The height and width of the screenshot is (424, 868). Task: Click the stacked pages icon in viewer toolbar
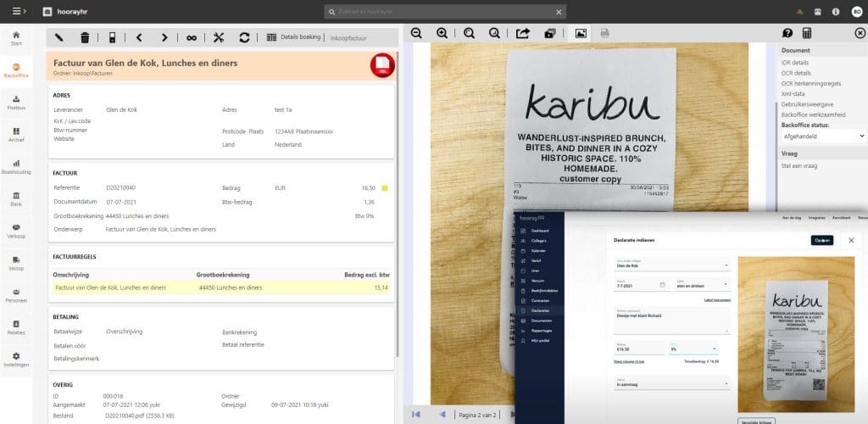[549, 33]
